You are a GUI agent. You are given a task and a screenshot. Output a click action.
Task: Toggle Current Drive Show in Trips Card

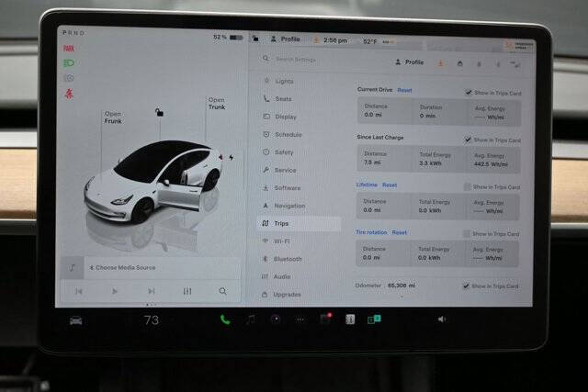(469, 92)
